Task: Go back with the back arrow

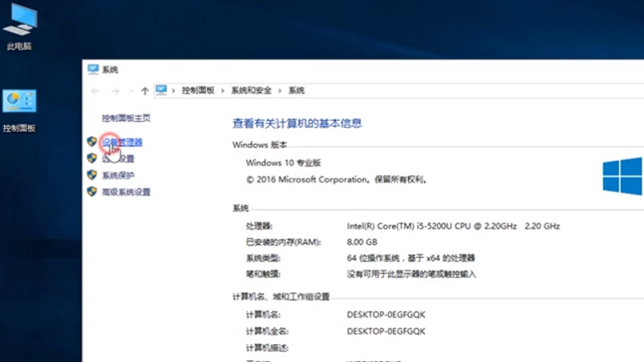Action: pos(95,91)
